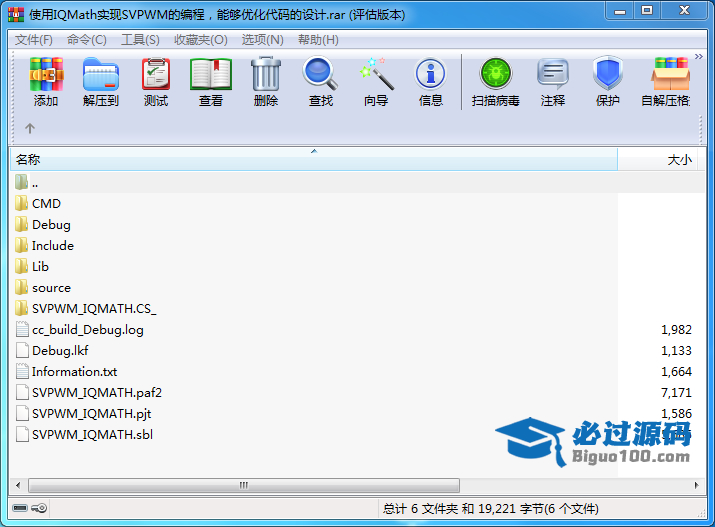Open the Options (选项) menu
The width and height of the screenshot is (715, 527).
pos(263,40)
